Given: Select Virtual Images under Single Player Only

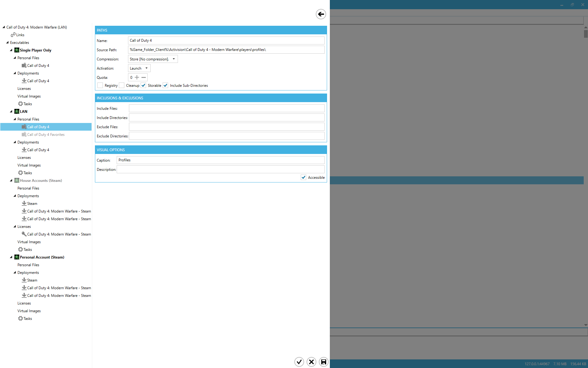Looking at the screenshot, I should 29,96.
